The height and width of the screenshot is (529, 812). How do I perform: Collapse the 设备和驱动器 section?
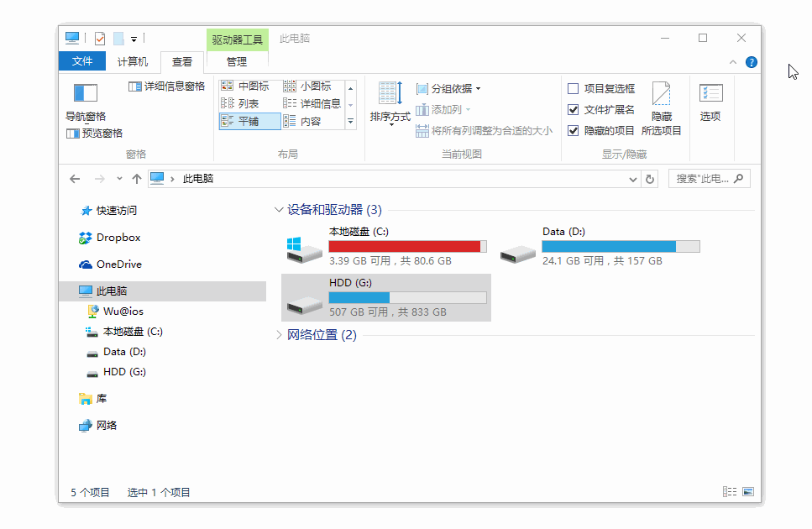(x=278, y=209)
